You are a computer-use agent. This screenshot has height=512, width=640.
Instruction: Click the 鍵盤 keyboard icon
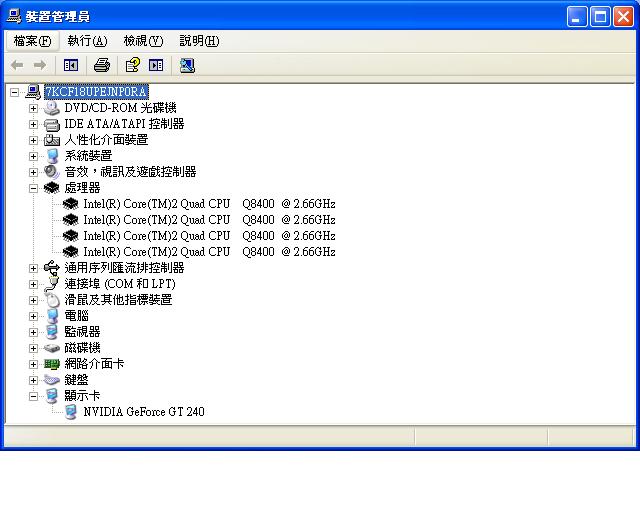tap(52, 380)
